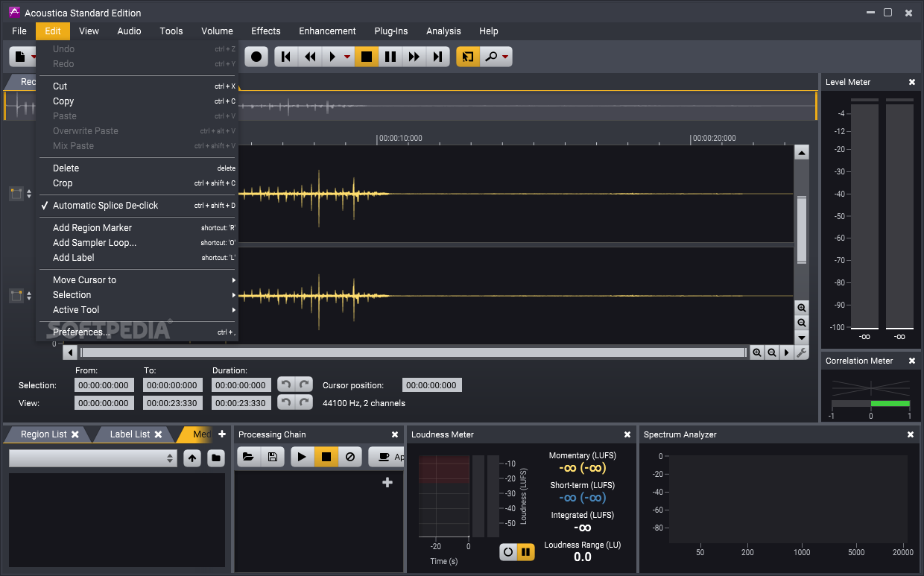Click the horizontal scrollbar left arrow
Image resolution: width=924 pixels, height=576 pixels.
(x=71, y=353)
